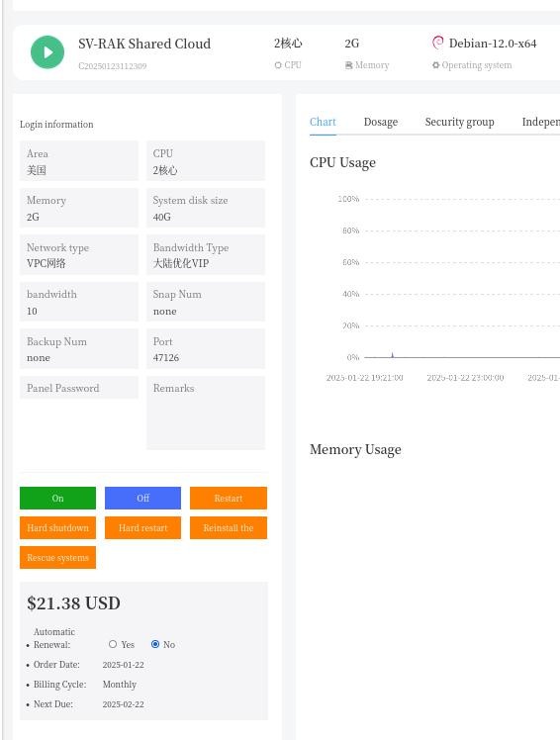Open the Security group tab
The height and width of the screenshot is (740, 560).
[459, 122]
